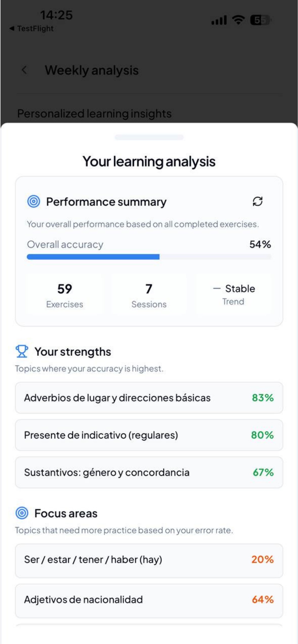Viewport: 298px width, 644px height.
Task: Tap the Weekly analysis header title
Action: [92, 70]
